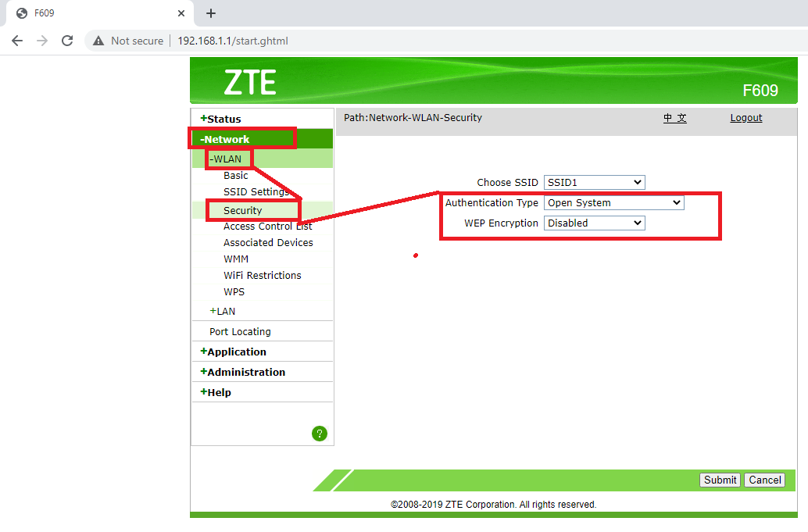Viewport: 808px width, 532px height.
Task: Expand the Administration menu
Action: click(243, 372)
